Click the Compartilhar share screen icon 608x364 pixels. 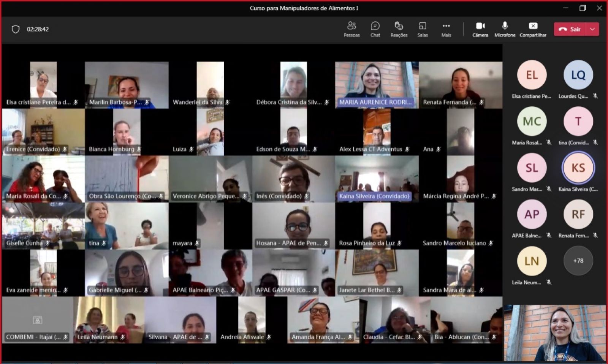pyautogui.click(x=533, y=29)
